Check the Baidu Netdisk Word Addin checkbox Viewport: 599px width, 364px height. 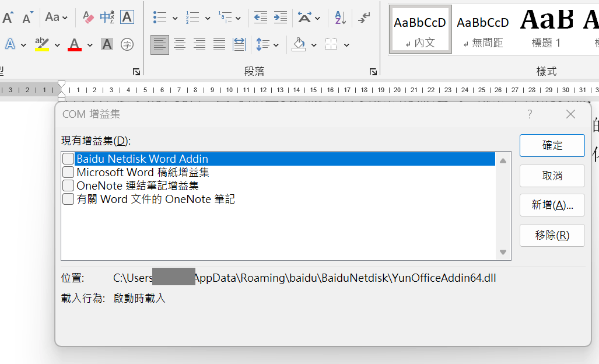[68, 159]
